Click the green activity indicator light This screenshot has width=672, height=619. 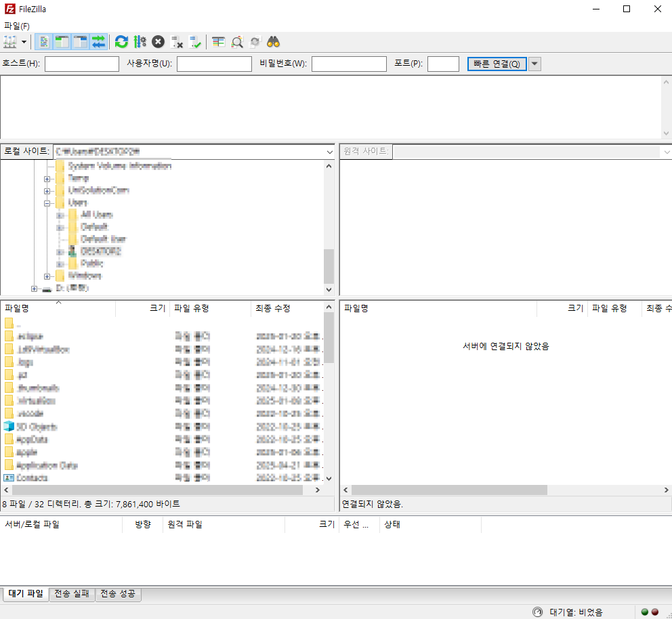pos(645,612)
